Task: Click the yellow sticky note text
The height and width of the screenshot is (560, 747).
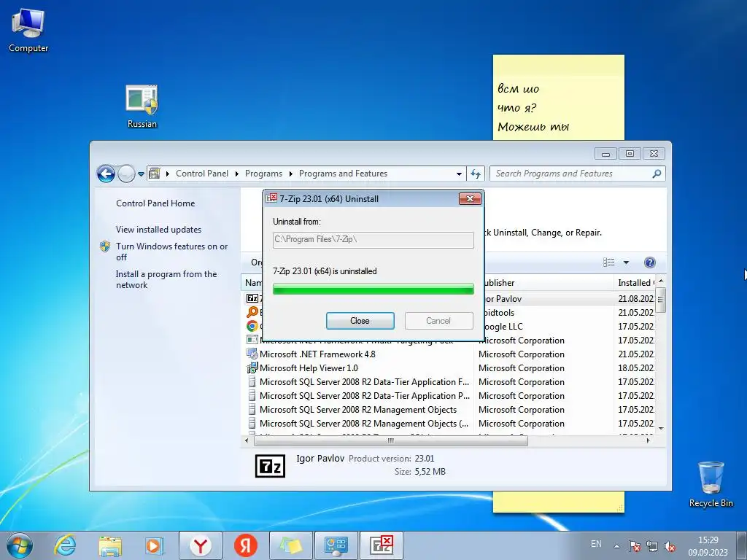Action: tap(533, 108)
